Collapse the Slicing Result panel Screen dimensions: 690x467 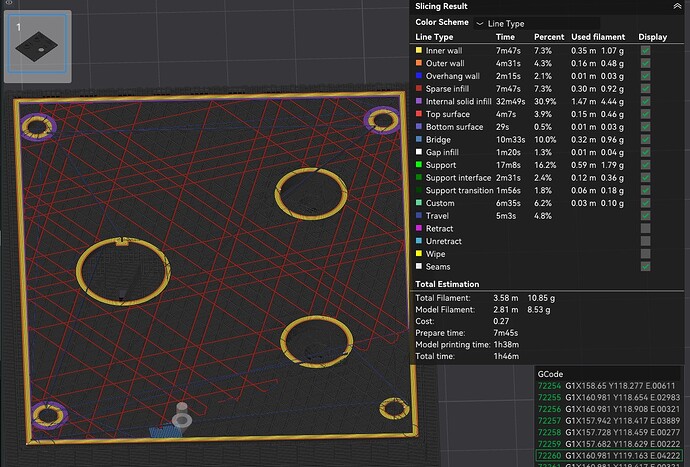677,6
